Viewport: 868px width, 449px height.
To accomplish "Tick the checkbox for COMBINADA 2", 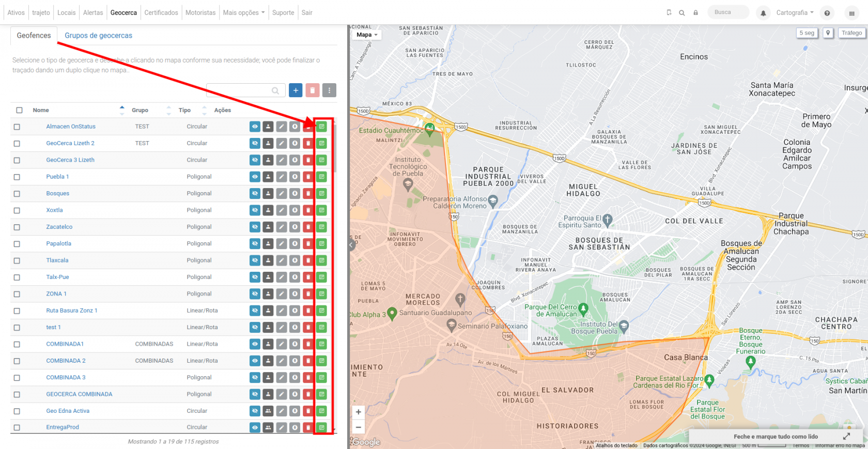I will [17, 361].
